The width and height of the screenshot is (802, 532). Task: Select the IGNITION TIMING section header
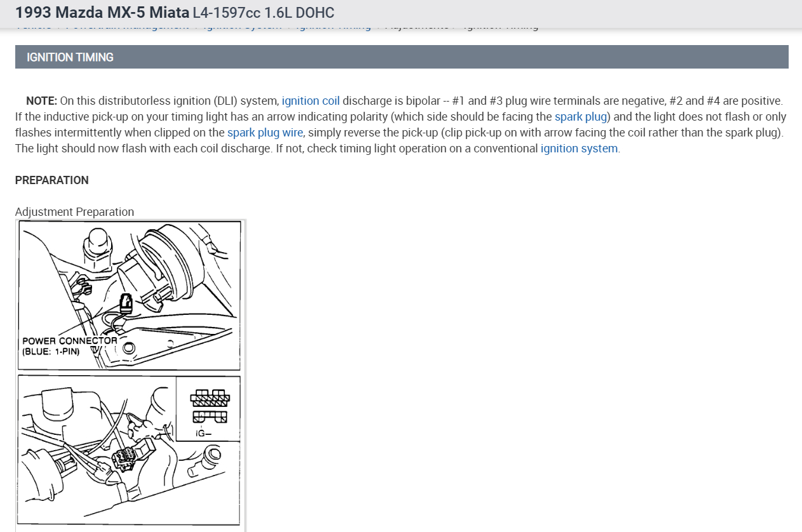401,57
